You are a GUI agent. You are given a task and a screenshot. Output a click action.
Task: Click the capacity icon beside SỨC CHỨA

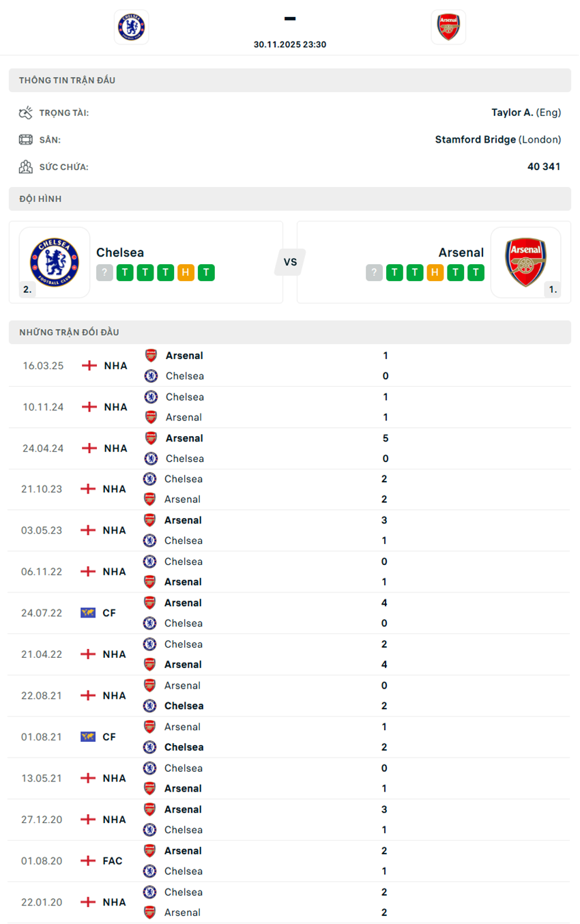click(x=26, y=166)
